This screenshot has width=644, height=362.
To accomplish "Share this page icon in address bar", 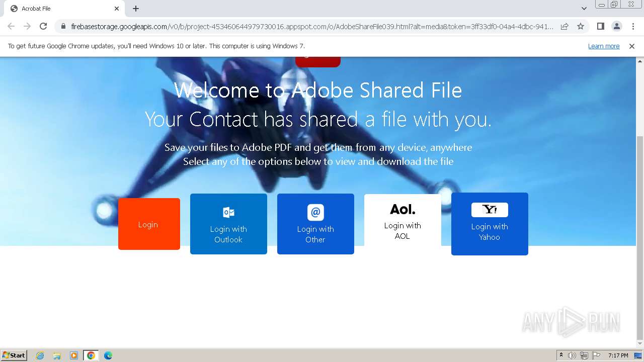I will coord(565,26).
